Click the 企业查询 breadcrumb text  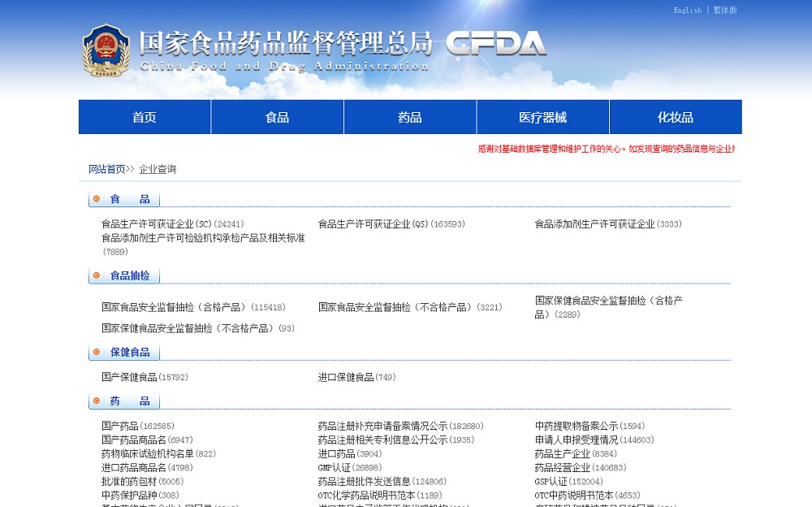[x=158, y=169]
